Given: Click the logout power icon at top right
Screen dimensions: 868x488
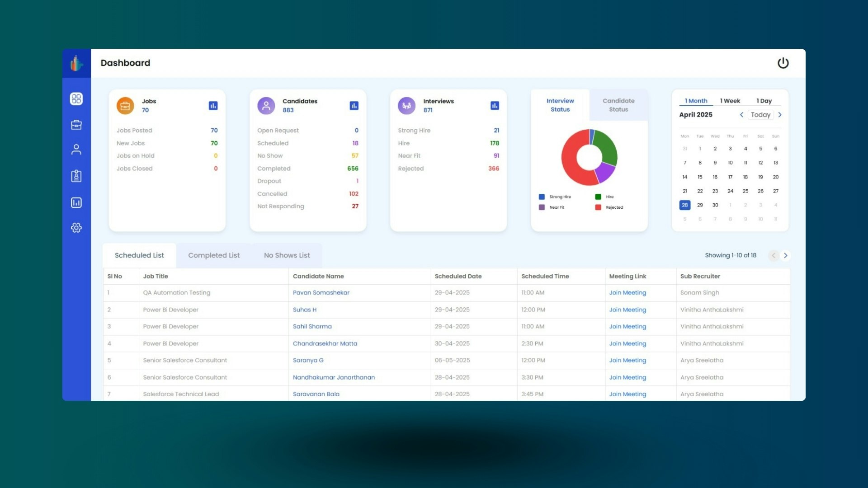Looking at the screenshot, I should [783, 63].
